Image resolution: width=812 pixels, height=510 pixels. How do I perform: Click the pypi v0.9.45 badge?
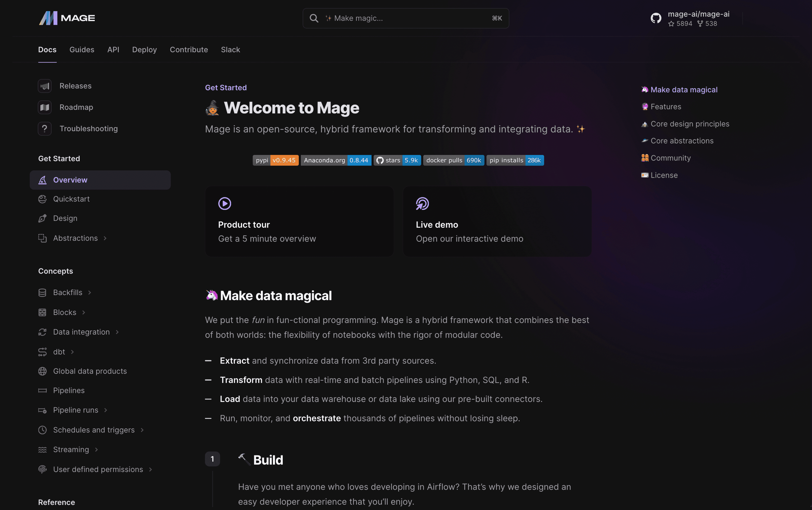[x=276, y=160]
